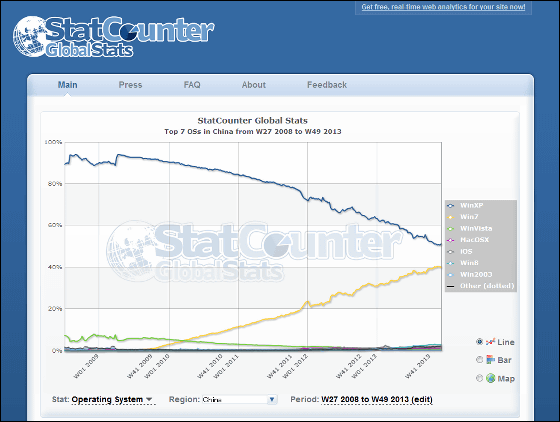
Task: Click the Stat: label
Action: [x=60, y=399]
